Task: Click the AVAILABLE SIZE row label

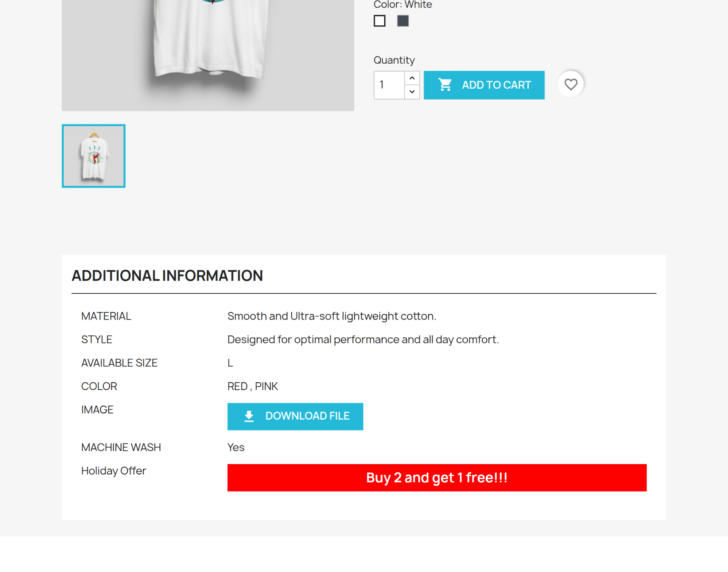Action: [119, 363]
